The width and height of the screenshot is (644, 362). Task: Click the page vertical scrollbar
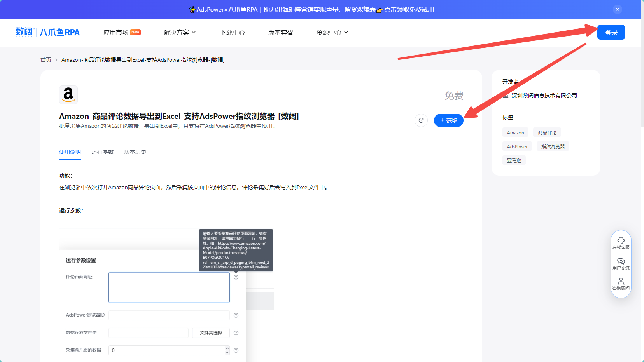642,63
